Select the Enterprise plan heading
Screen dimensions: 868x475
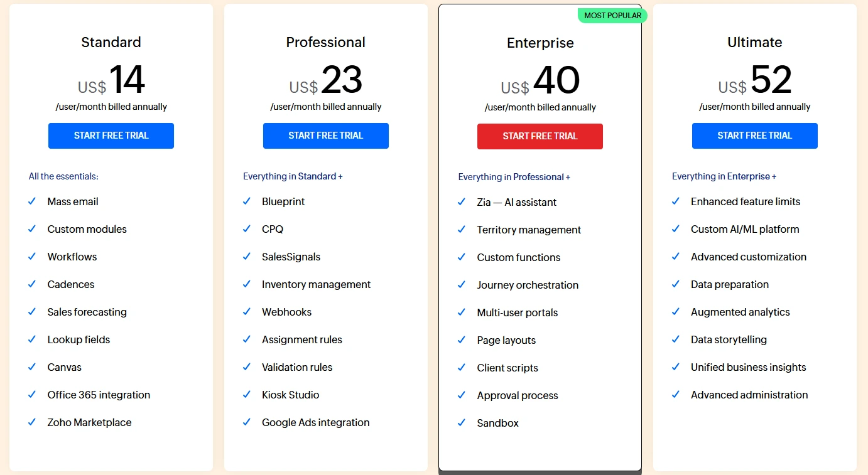[x=540, y=43]
